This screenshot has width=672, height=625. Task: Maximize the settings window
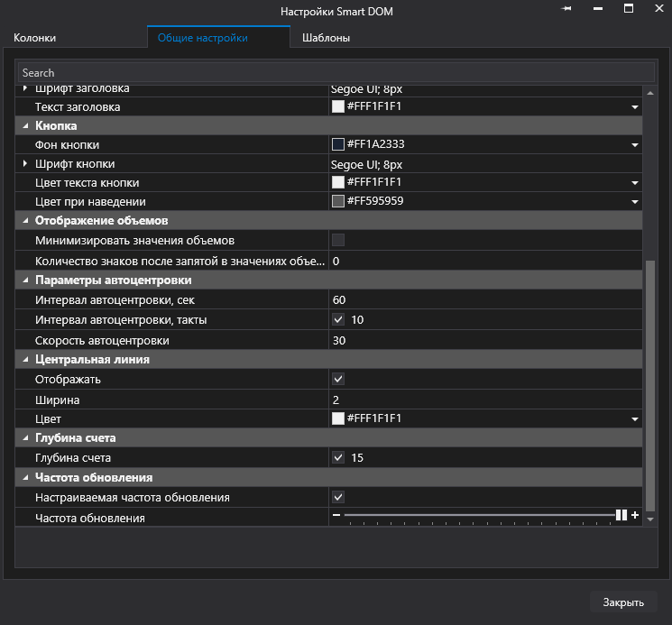629,8
